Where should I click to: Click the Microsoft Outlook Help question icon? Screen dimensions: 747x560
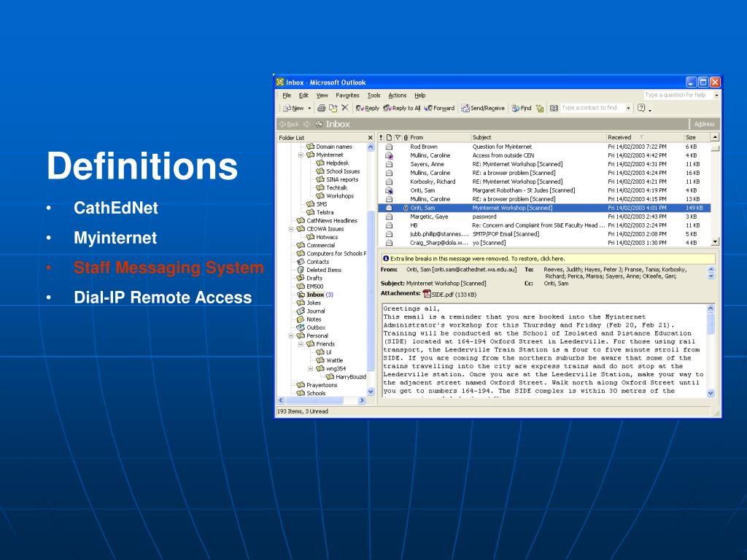641,108
